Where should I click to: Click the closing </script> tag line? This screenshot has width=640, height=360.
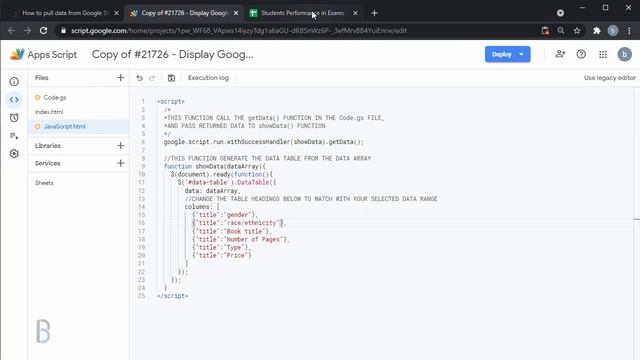[172, 296]
